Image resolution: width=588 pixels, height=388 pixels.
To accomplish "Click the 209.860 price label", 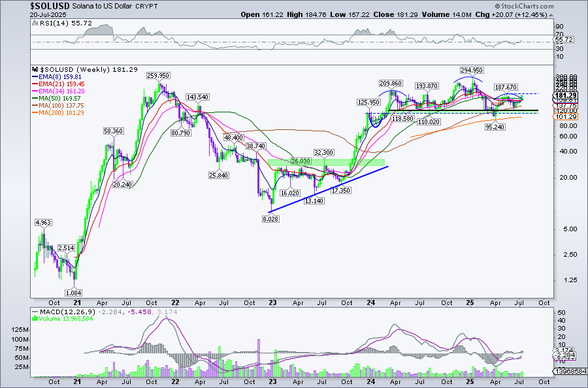I will [x=391, y=83].
